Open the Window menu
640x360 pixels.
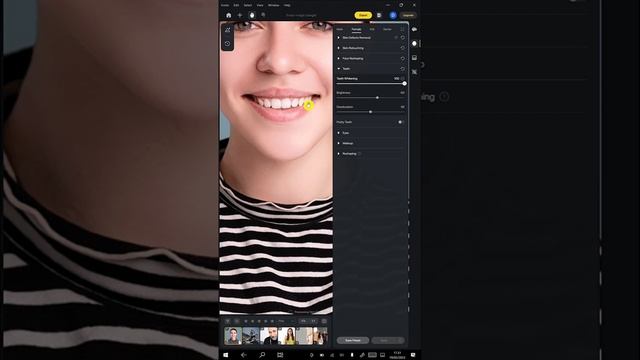click(x=273, y=5)
